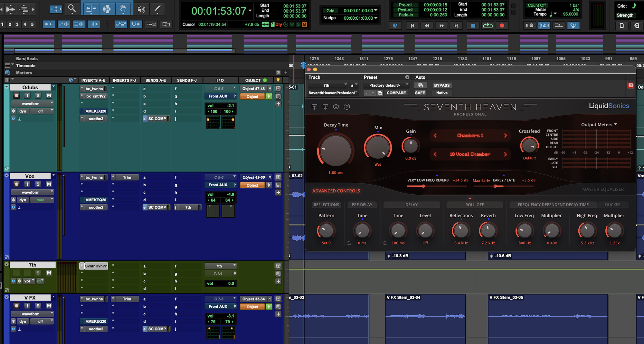The height and width of the screenshot is (344, 644).
Task: Solo the Vox track
Action: tap(38, 184)
